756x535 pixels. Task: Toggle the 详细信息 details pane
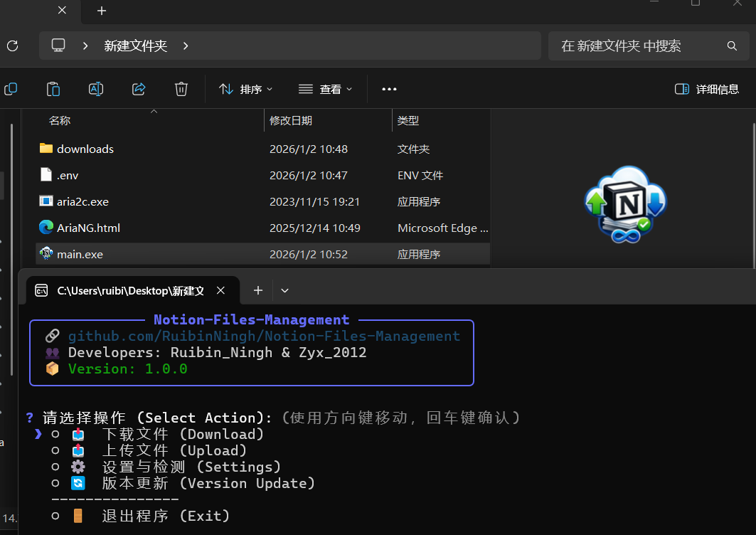click(x=706, y=89)
